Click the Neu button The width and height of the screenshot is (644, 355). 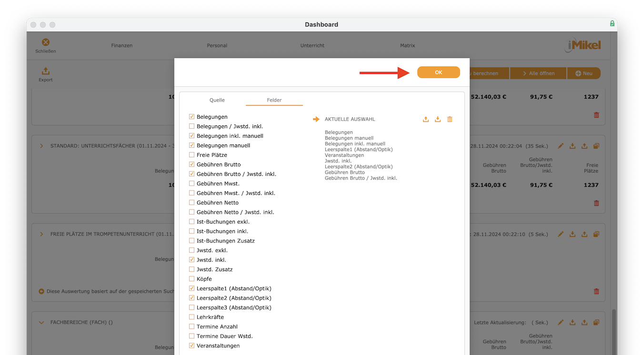click(584, 73)
